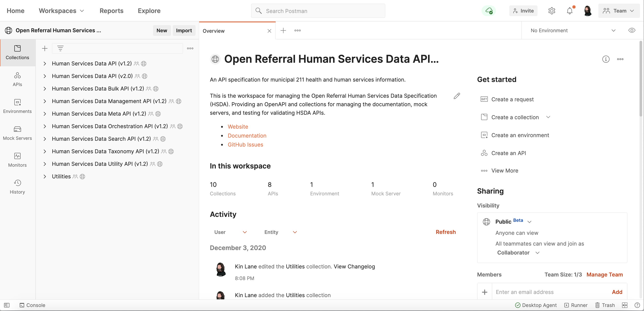The height and width of the screenshot is (311, 644).
Task: Open Trash from status bar
Action: 605,305
